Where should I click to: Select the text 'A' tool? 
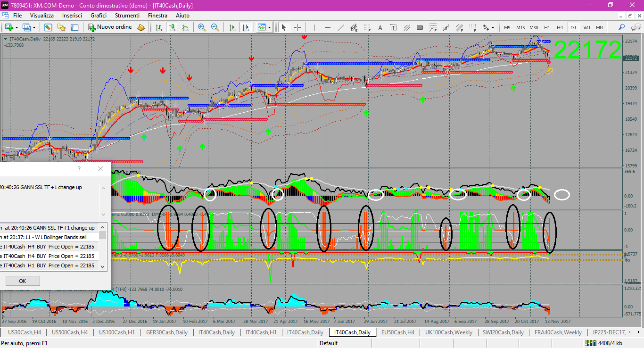pyautogui.click(x=380, y=27)
